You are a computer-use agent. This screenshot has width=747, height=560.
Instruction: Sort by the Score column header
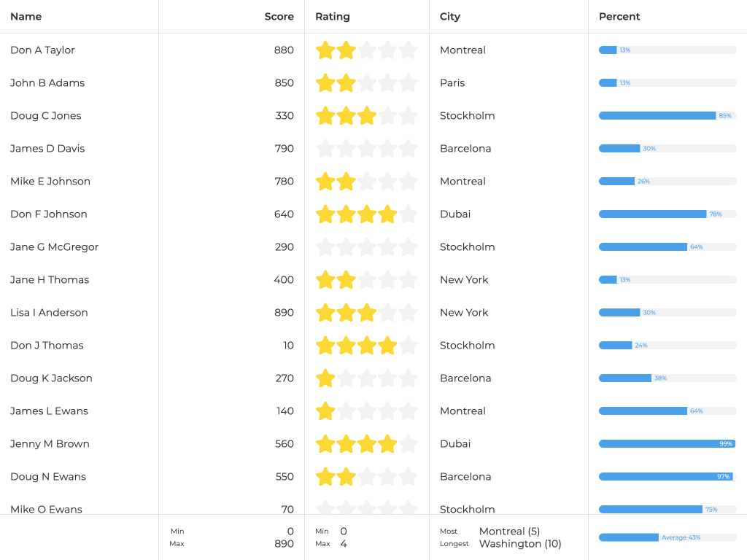point(279,16)
